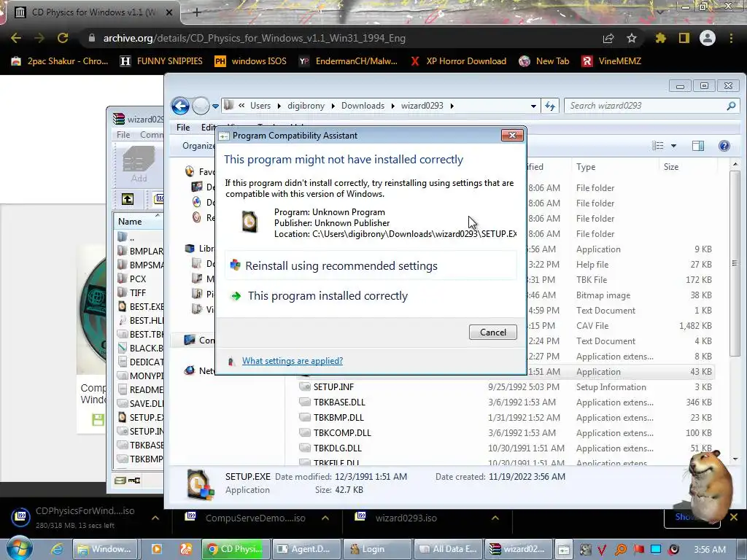Select TIFF folder in WinRAR list
The image size is (747, 560).
pos(138,293)
